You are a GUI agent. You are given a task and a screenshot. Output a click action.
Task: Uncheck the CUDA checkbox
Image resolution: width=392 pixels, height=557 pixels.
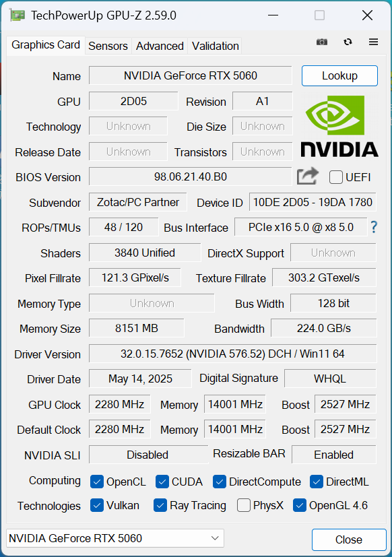[162, 482]
